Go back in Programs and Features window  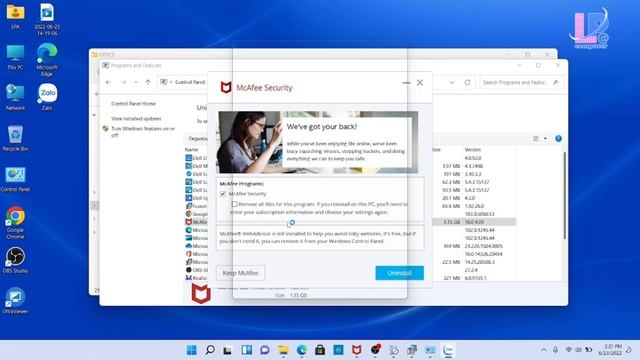[x=108, y=82]
